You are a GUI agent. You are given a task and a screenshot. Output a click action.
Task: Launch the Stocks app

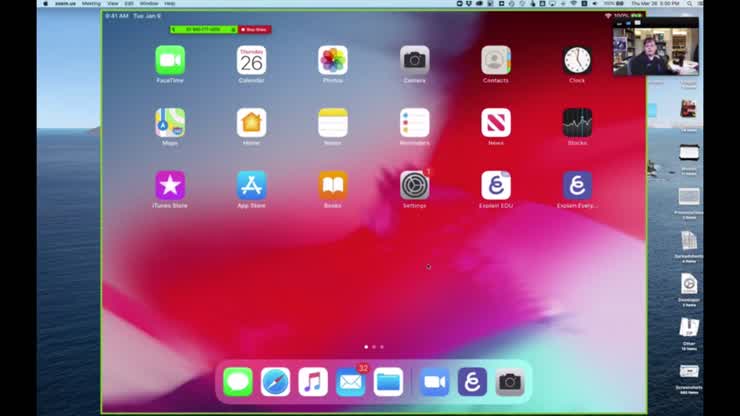[x=577, y=123]
